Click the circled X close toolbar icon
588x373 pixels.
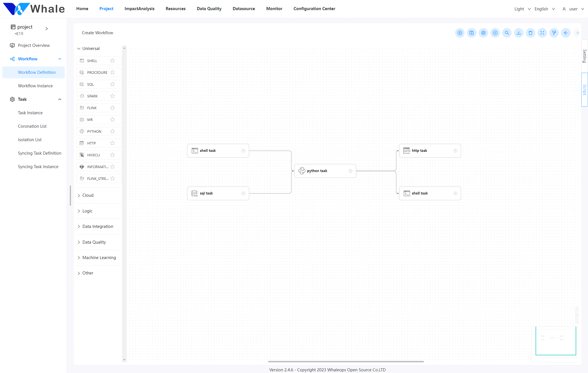(x=495, y=33)
